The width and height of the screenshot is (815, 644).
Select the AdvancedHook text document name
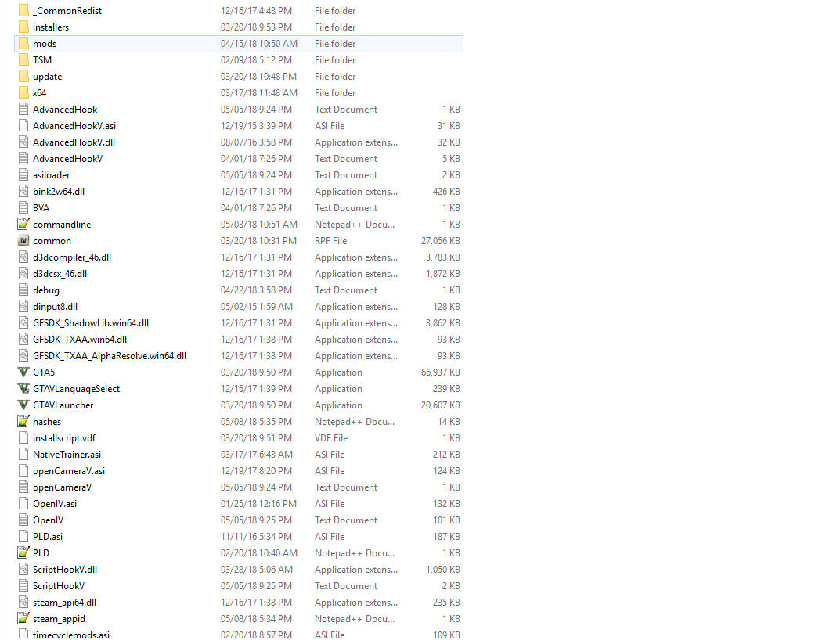pyautogui.click(x=65, y=110)
